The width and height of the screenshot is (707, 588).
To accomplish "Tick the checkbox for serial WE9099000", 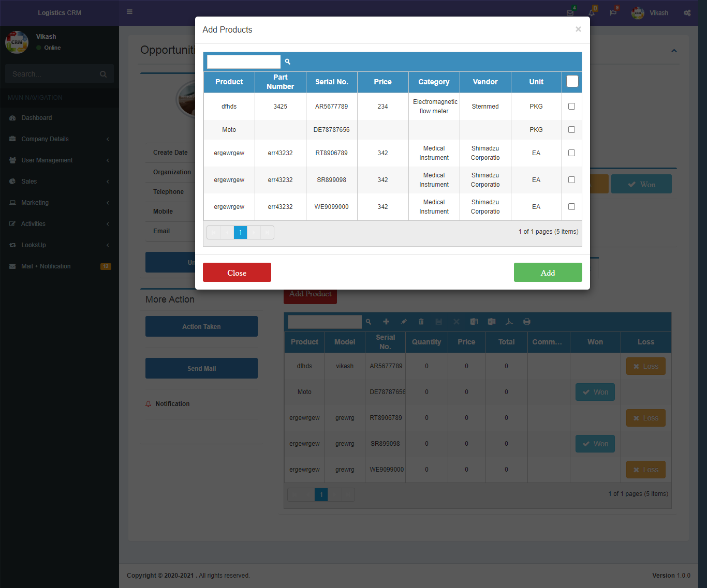I will (571, 206).
